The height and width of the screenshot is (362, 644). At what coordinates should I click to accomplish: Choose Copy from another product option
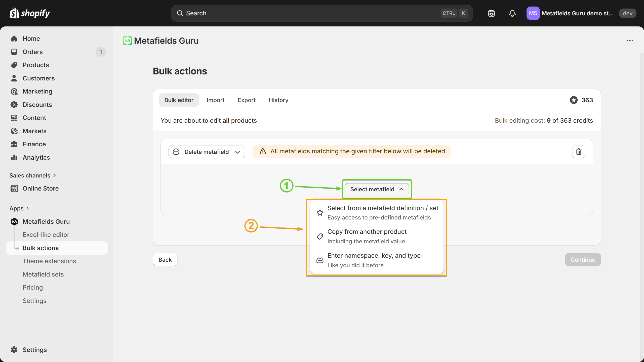pyautogui.click(x=367, y=236)
